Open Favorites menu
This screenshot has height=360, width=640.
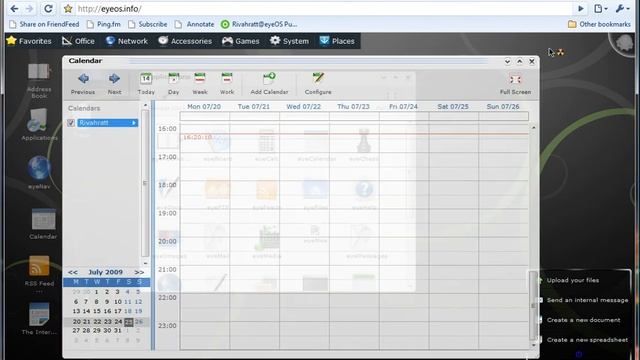(29, 41)
